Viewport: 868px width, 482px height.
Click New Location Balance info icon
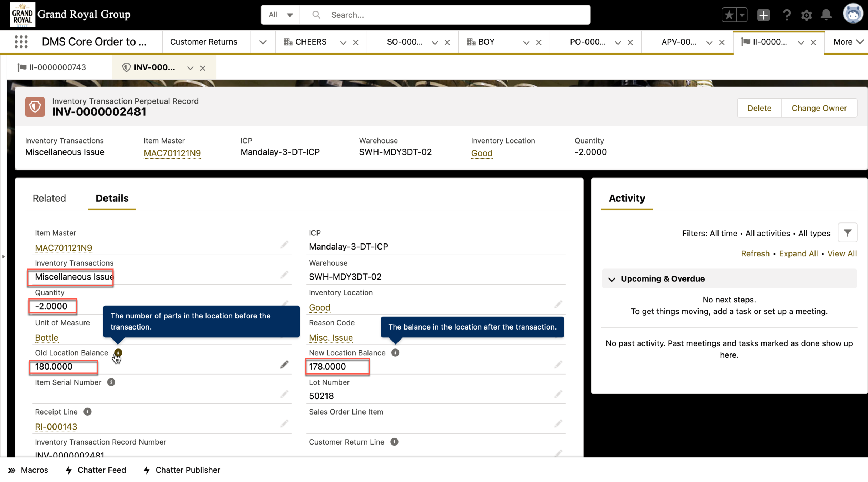click(x=395, y=353)
